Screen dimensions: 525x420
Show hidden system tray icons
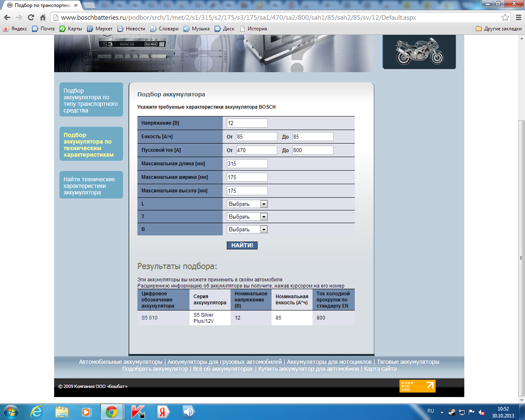coord(442,412)
